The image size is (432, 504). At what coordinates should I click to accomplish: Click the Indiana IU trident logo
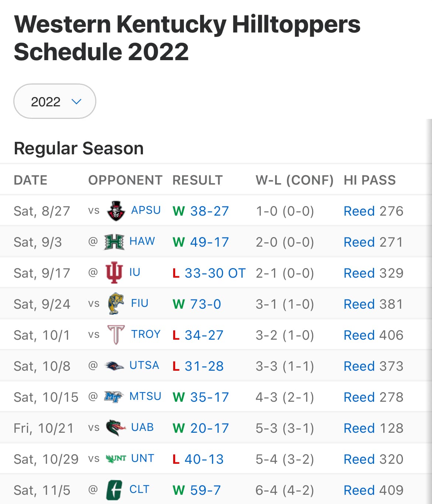pos(114,273)
